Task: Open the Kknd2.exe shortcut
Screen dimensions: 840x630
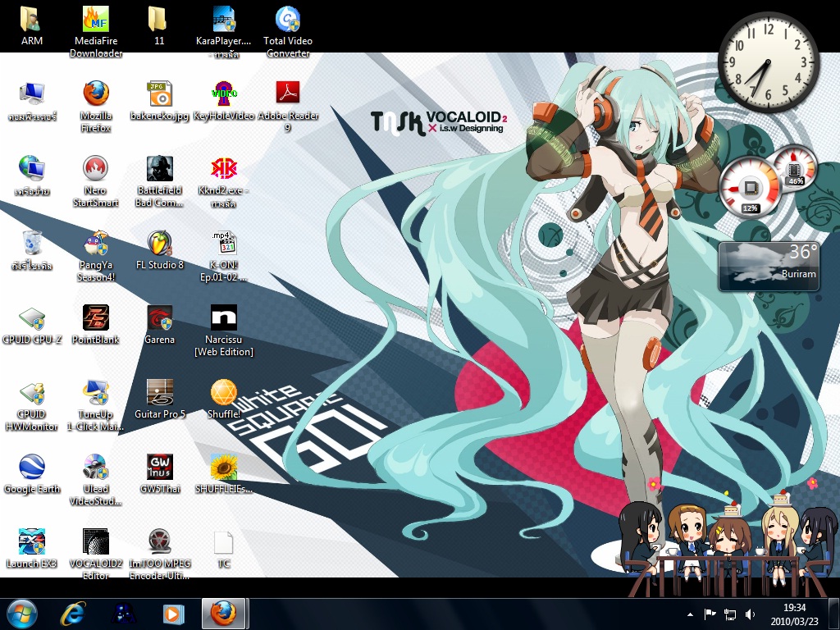Action: [223, 182]
